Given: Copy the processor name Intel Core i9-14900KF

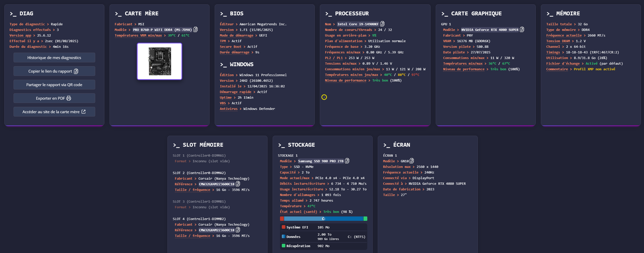Looking at the screenshot, I should click(382, 24).
